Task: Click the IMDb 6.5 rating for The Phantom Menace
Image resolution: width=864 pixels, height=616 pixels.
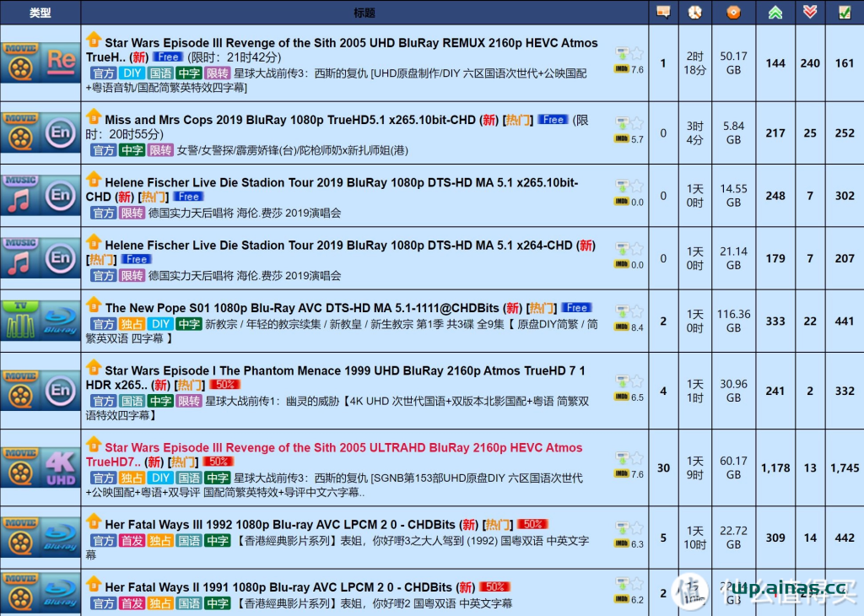Action: (629, 397)
